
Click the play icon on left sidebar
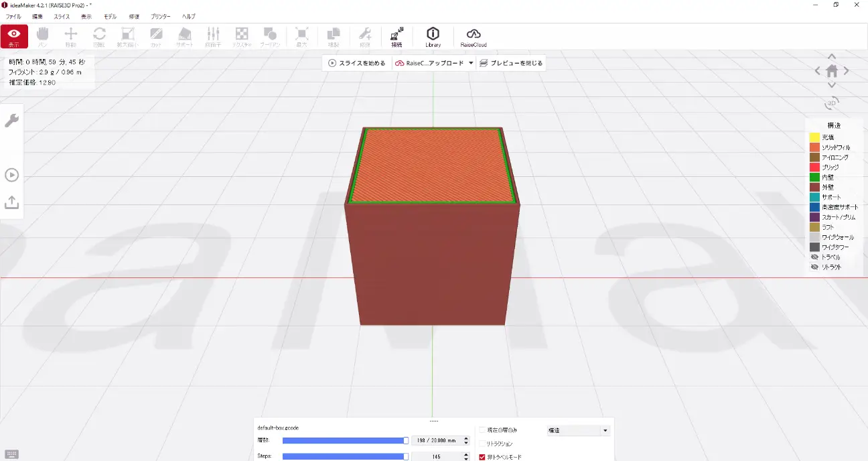[12, 175]
